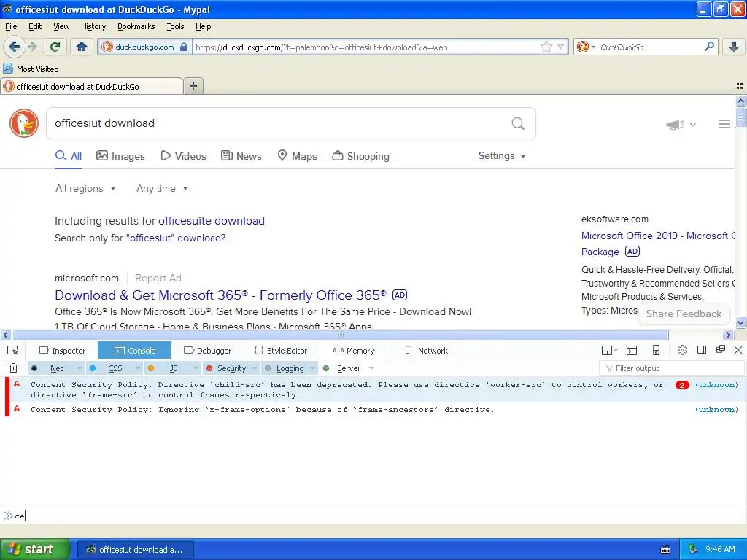Viewport: 747px width, 560px height.
Task: Bookmark this page with the star icon
Action: click(546, 47)
